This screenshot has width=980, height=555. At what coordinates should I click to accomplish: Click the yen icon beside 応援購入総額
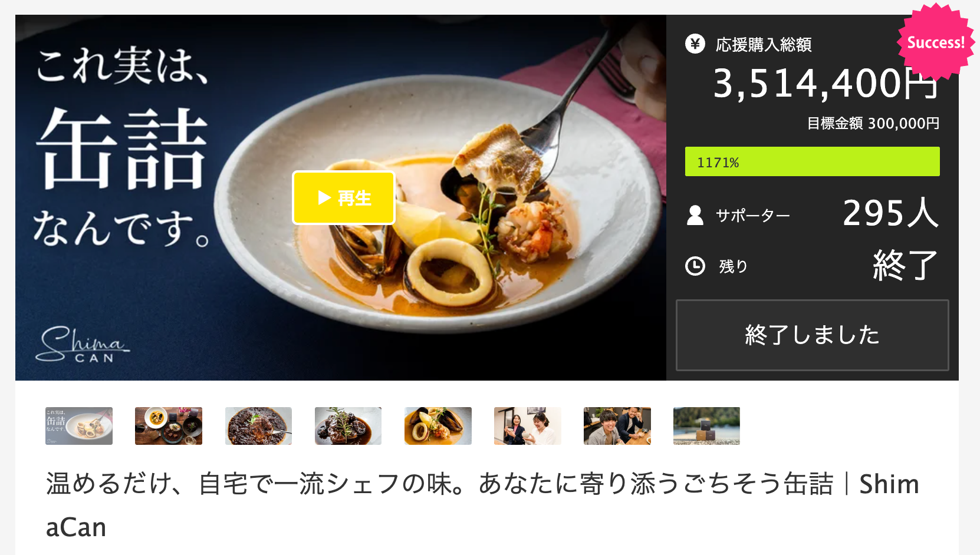695,44
